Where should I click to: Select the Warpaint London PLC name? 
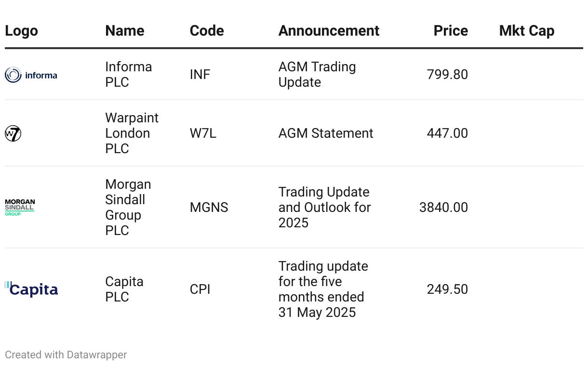(132, 133)
